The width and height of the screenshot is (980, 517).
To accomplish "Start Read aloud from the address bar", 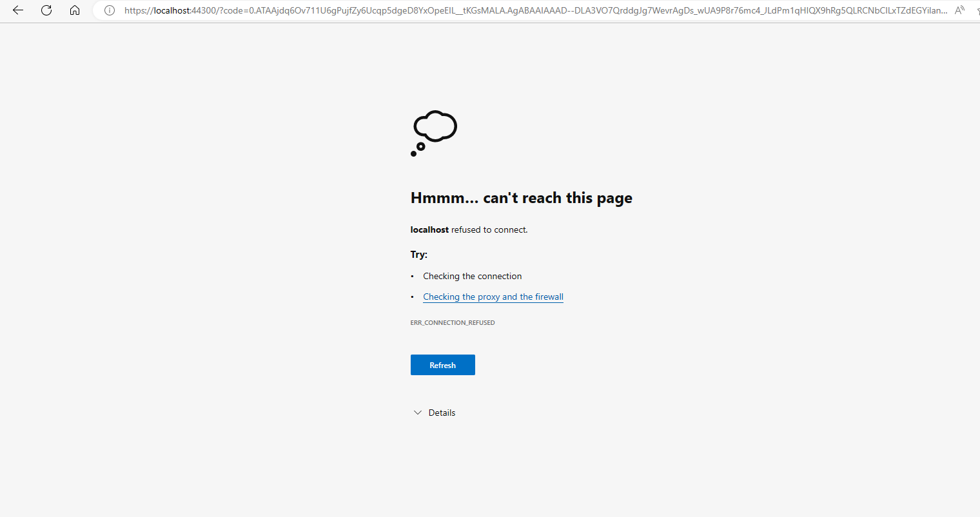I will (x=960, y=10).
